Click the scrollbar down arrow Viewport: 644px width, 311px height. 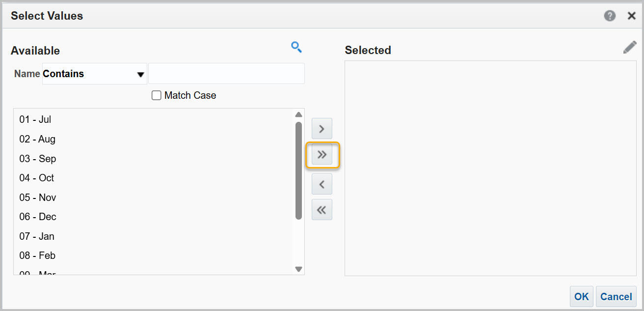(298, 269)
